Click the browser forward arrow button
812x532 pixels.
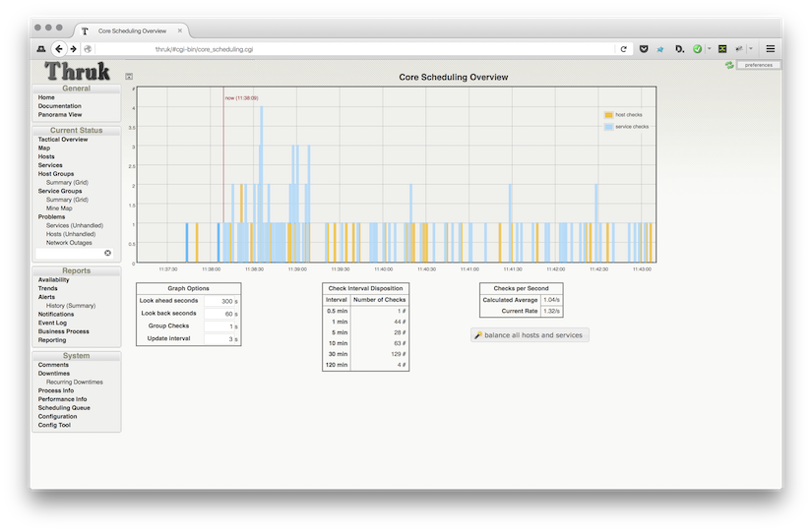(x=73, y=48)
